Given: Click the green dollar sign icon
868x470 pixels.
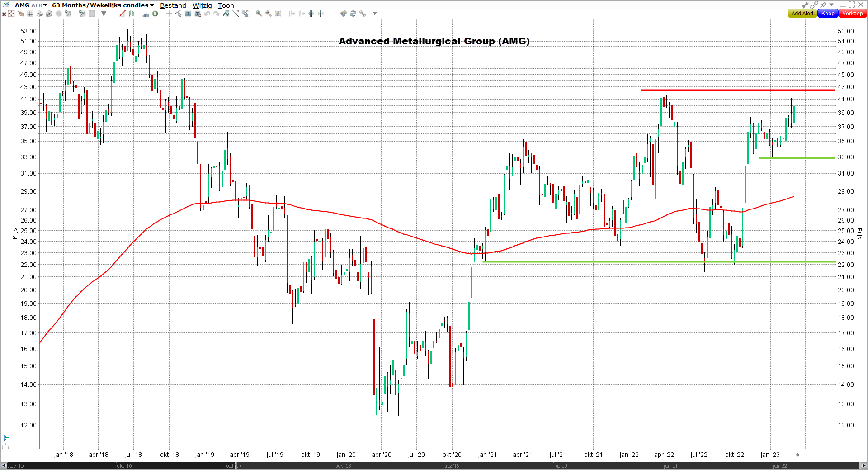Looking at the screenshot, I should 155,14.
